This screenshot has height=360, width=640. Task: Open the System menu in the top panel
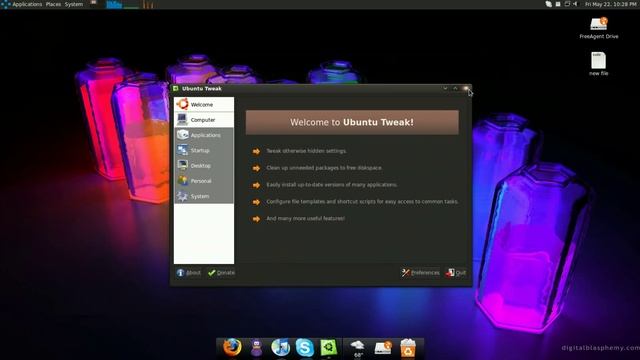(x=74, y=4)
